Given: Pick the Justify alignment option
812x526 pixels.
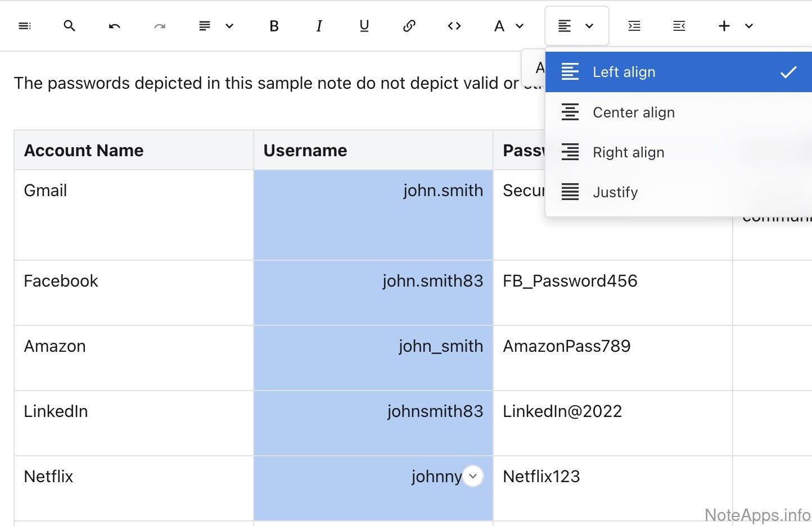Looking at the screenshot, I should point(615,192).
